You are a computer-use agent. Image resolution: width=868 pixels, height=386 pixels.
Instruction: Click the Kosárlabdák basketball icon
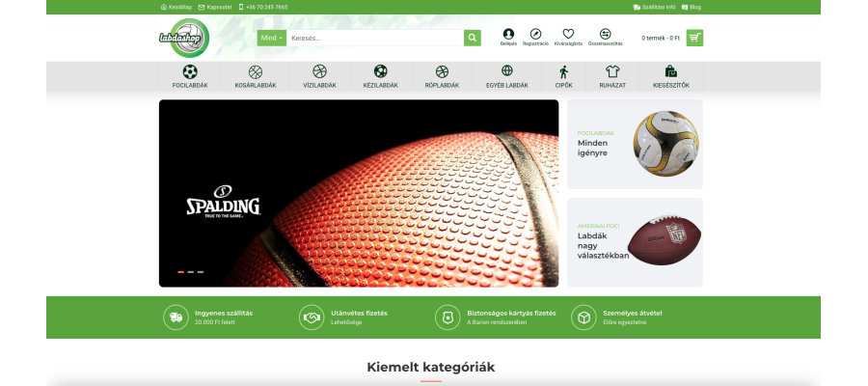coord(256,71)
